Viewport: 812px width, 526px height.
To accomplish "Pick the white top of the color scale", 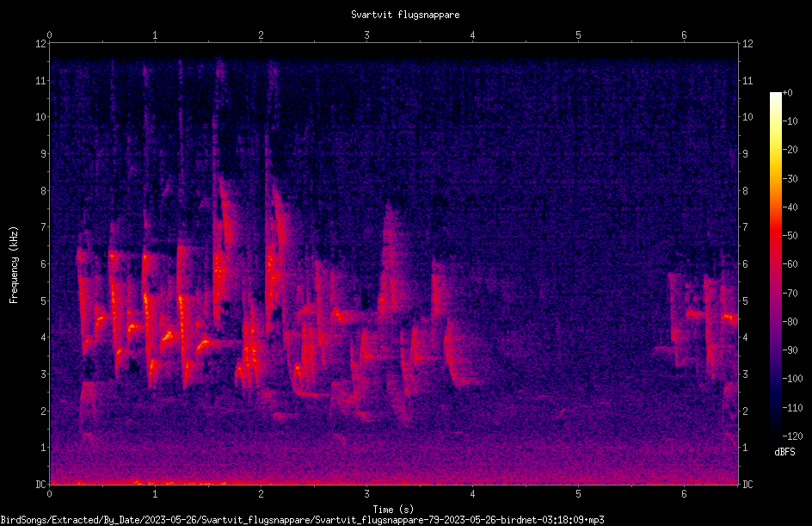I will pyautogui.click(x=775, y=96).
